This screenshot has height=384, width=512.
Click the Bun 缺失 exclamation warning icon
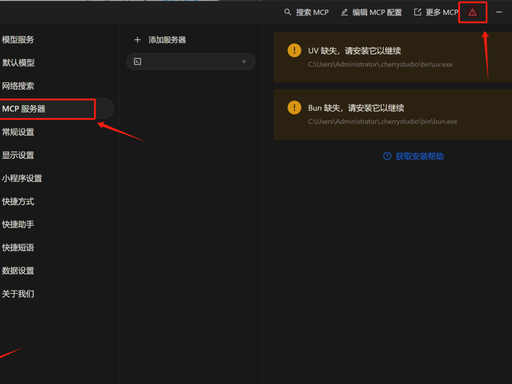294,108
